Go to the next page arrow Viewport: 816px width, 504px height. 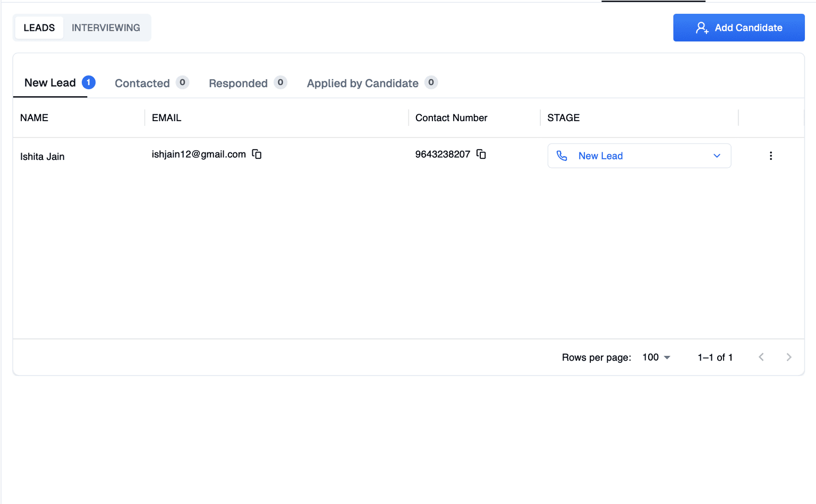coord(789,357)
